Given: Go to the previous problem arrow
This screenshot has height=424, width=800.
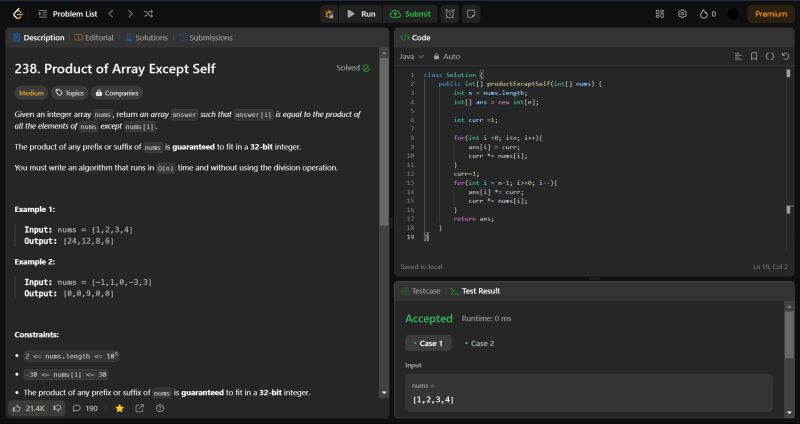Looking at the screenshot, I should [111, 14].
